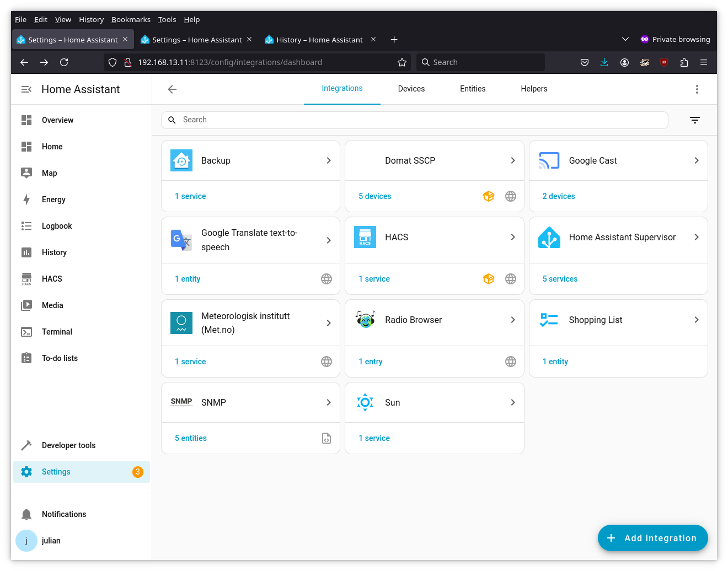Viewport: 728px width, 571px height.
Task: Switch to the Integrations tab
Action: pyautogui.click(x=342, y=89)
